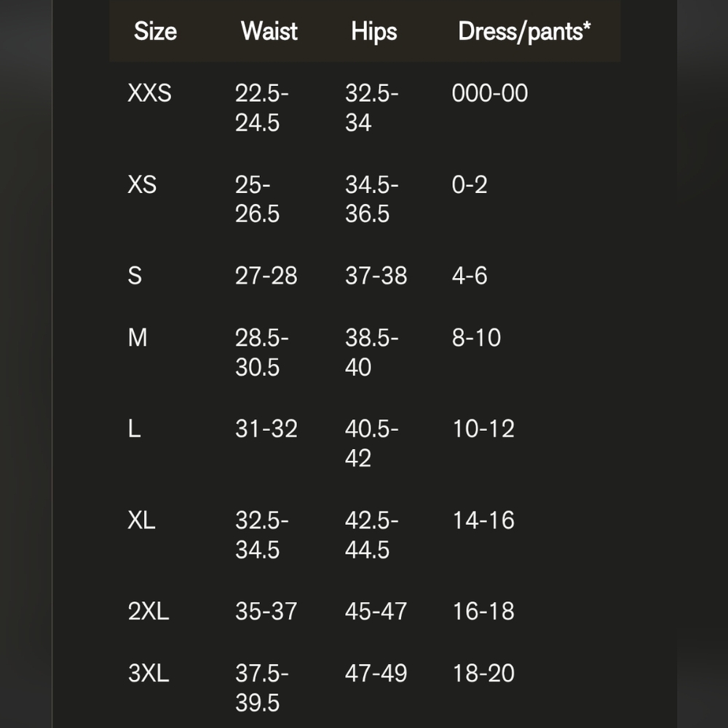Screen dimensions: 728x728
Task: Select the XS size row label
Action: [x=142, y=185]
